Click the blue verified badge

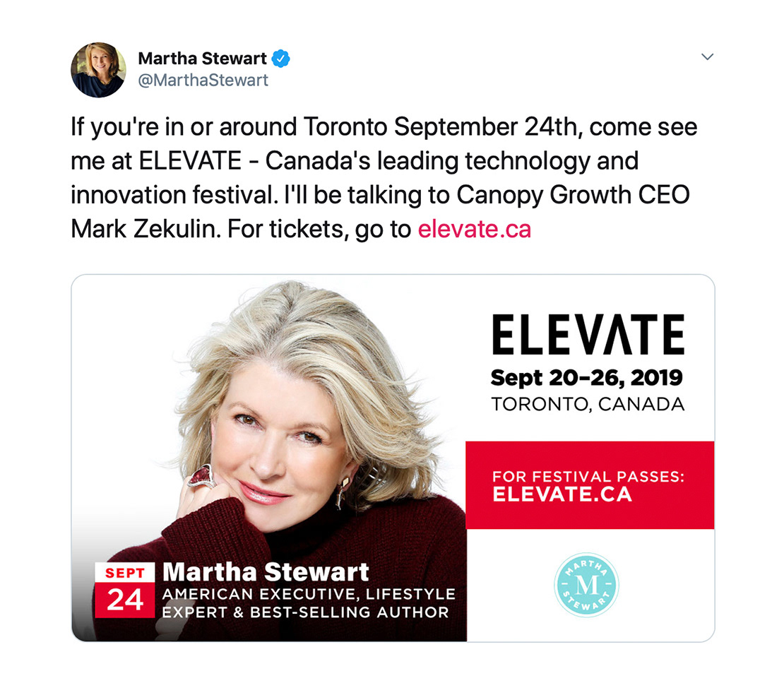280,59
